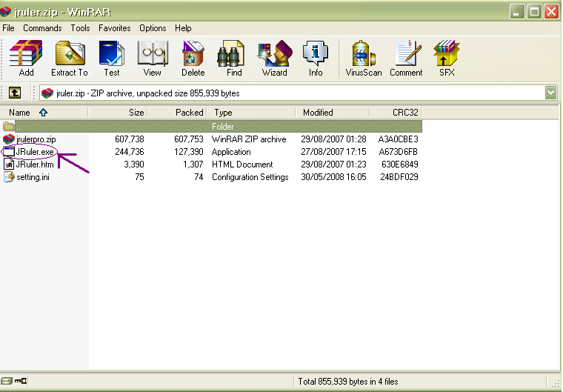
Task: Open the Comment tool
Action: pos(406,59)
